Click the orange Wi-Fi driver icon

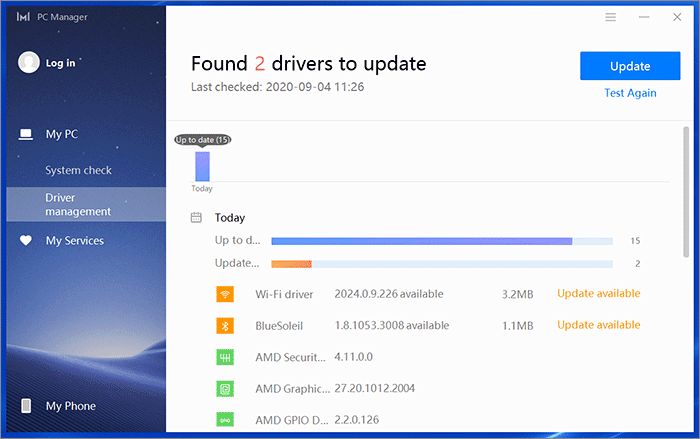tap(225, 294)
